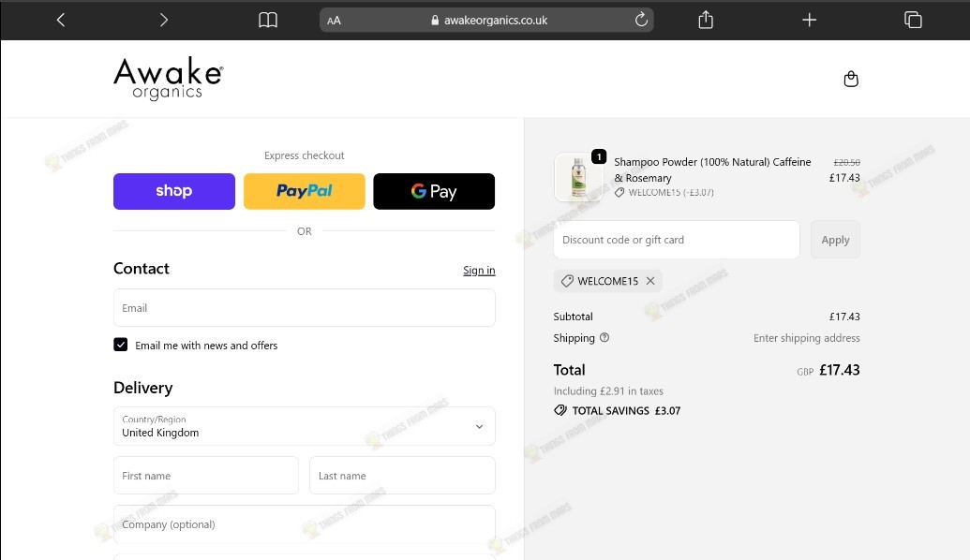Open the bookmarks book icon
Viewport: 970px width, 560px height.
268,21
